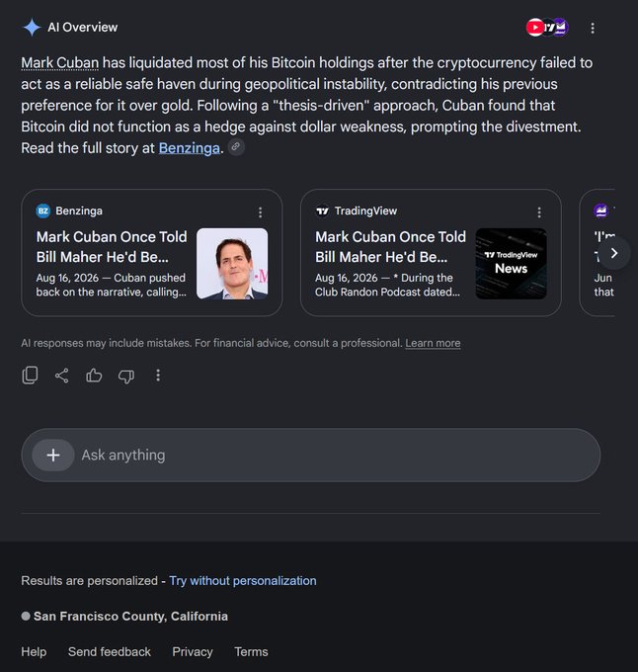Viewport: 638px width, 672px height.
Task: Click the TradingView News thumbnail
Action: (511, 264)
